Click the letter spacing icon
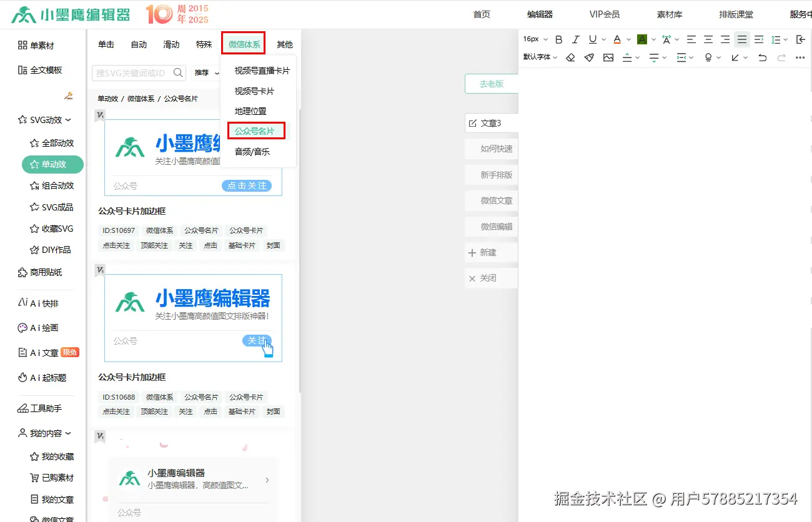812x522 pixels. point(666,39)
